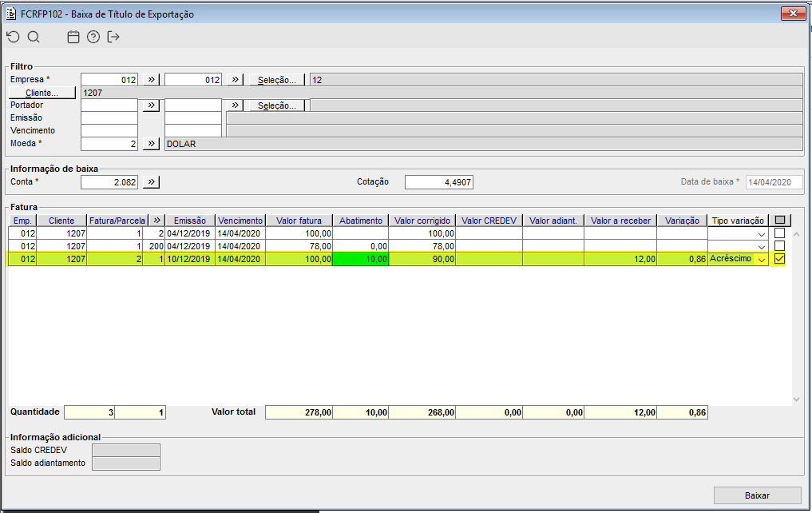Click the Empresa Seleção... button
The image size is (812, 513).
pos(277,80)
